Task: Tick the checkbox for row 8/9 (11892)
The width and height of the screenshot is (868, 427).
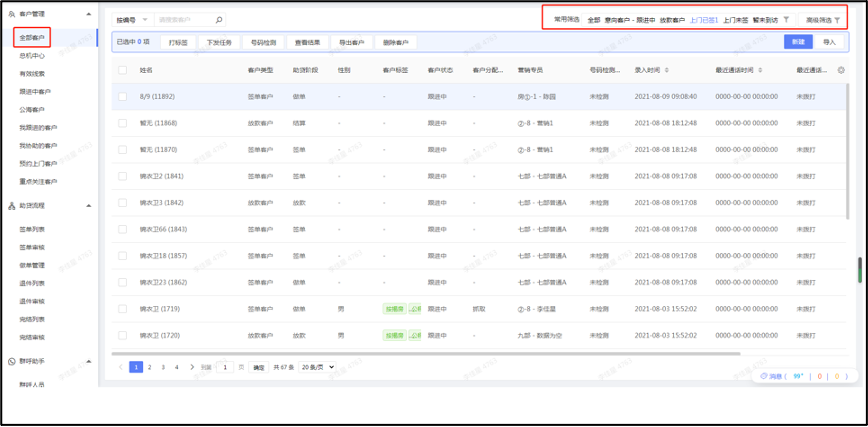Action: (122, 96)
